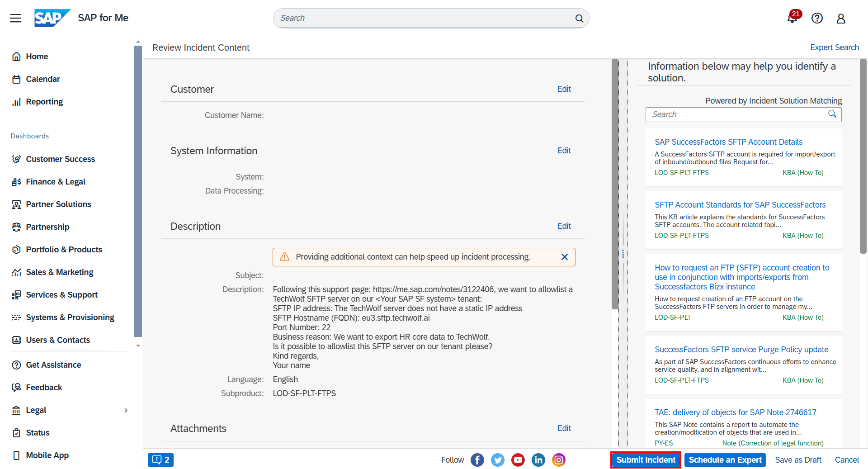Viewport: 868px width, 469px height.
Task: Click the Systems & Provisioning icon
Action: 16,317
